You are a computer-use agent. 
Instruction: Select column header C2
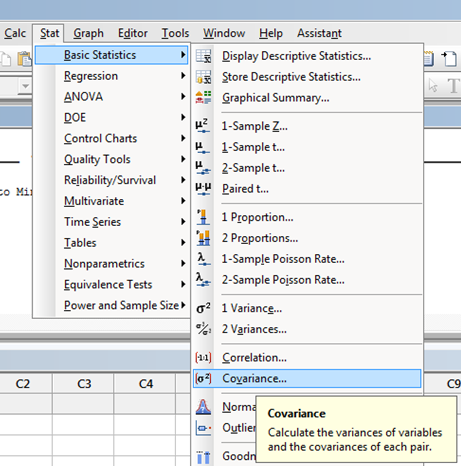tap(23, 384)
